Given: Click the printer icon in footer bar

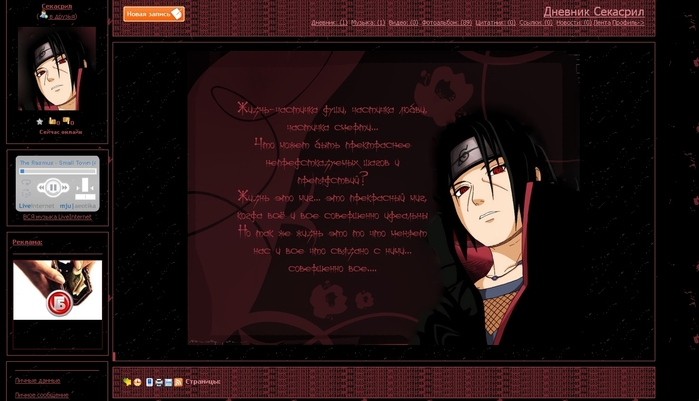Looking at the screenshot, I should pyautogui.click(x=159, y=382).
